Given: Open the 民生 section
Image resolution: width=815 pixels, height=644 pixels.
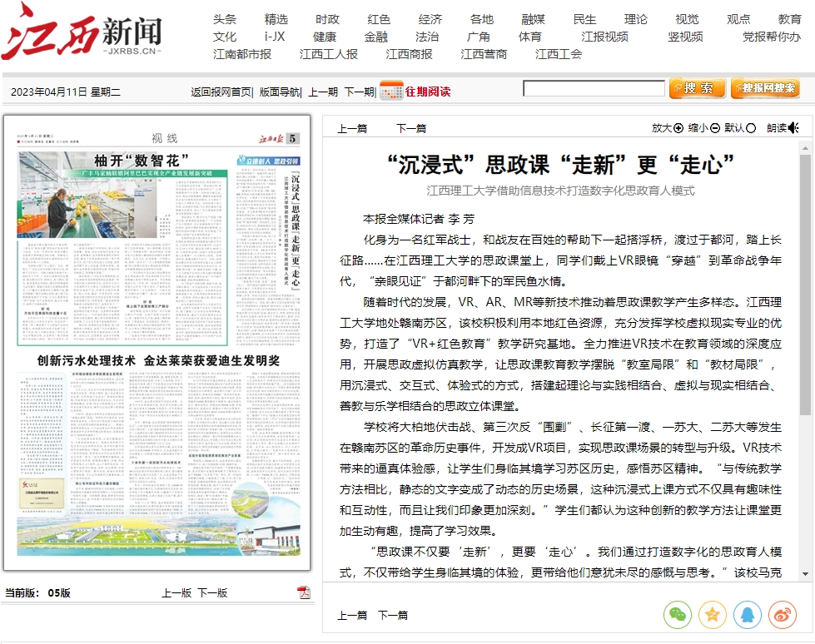Looking at the screenshot, I should tap(584, 19).
